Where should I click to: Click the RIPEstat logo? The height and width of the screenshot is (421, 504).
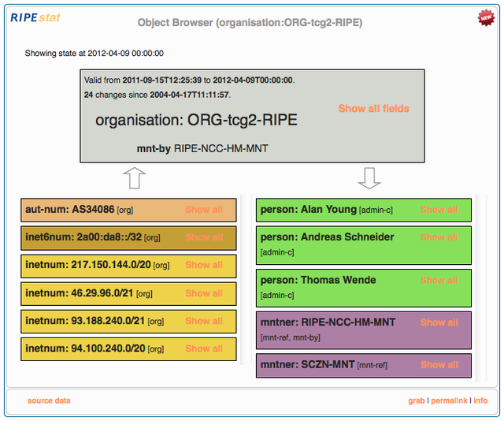click(x=35, y=17)
